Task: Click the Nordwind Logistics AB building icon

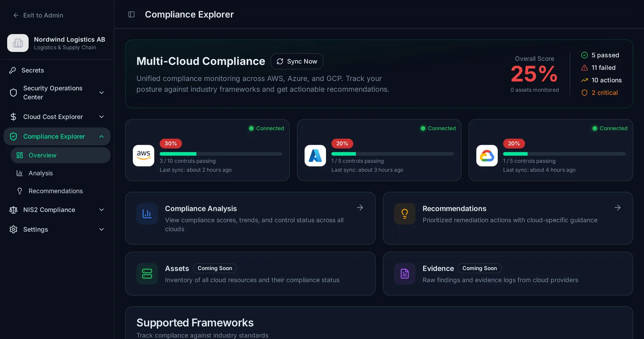Action: tap(18, 43)
